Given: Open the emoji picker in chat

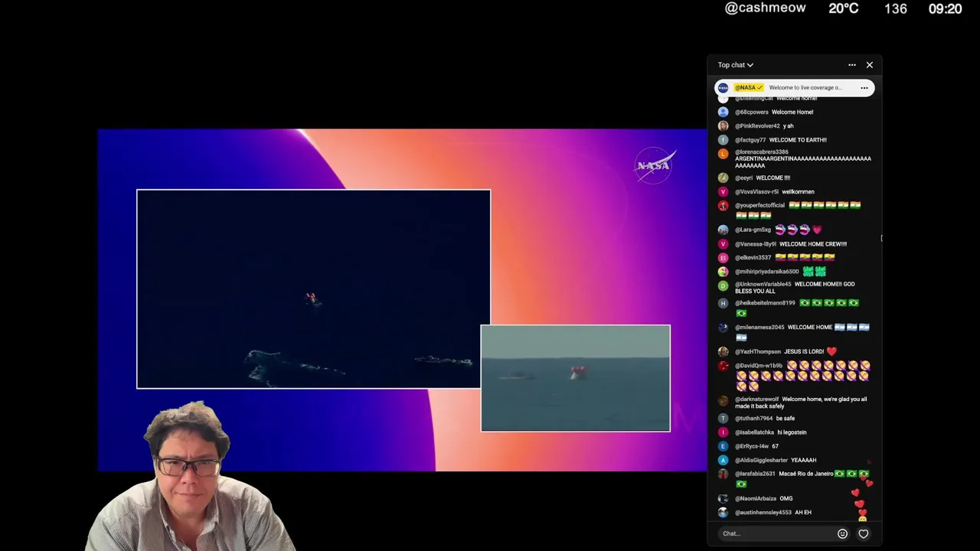Looking at the screenshot, I should coord(842,533).
